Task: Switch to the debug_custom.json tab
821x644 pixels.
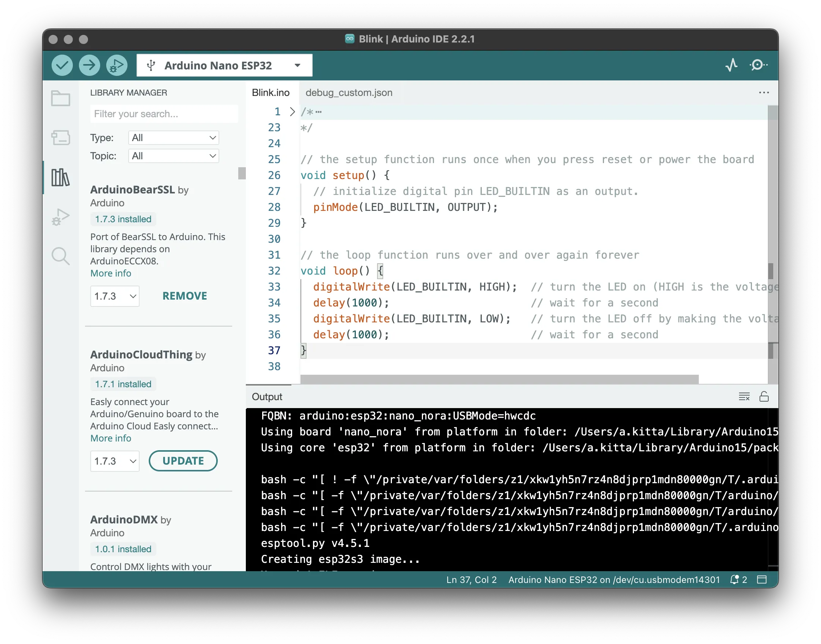Action: [x=349, y=93]
